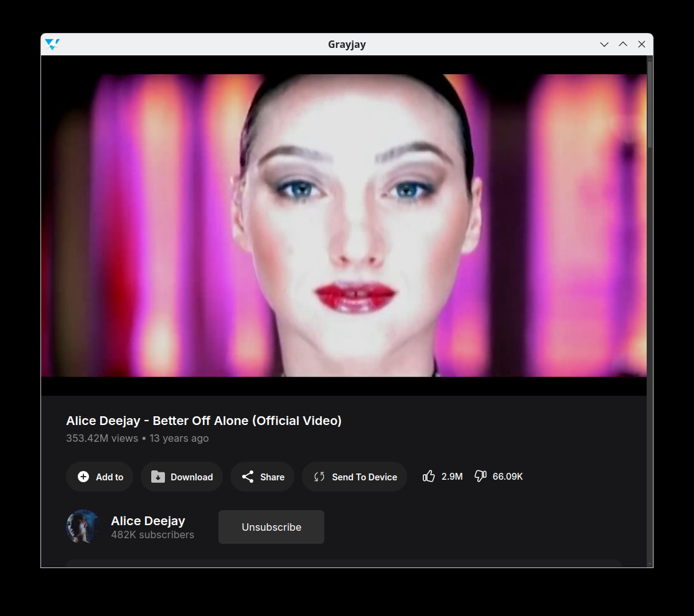Click the Better Off Alone video player

(x=344, y=225)
